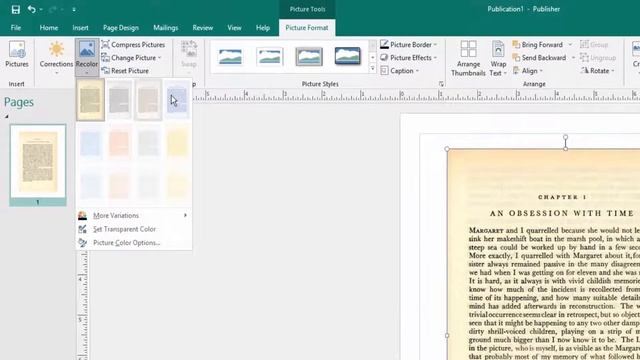Select the No Recolor swatch with tan border
The height and width of the screenshot is (360, 640).
(90, 100)
